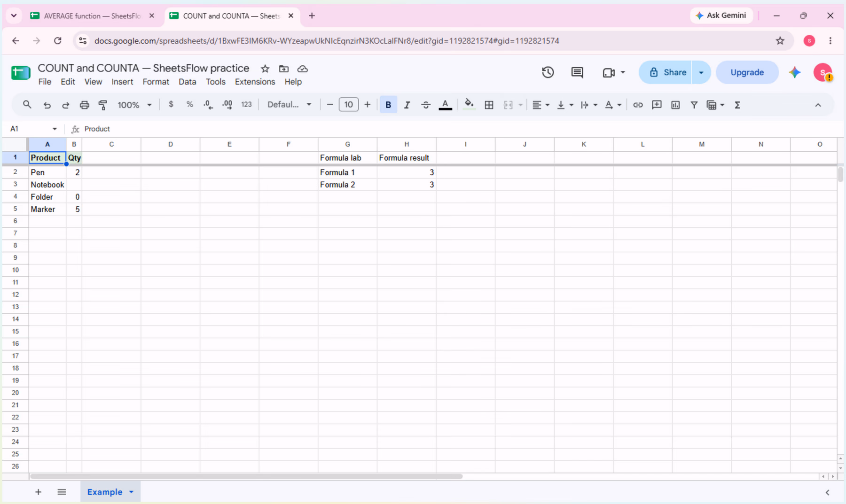Click the font size input field
The height and width of the screenshot is (504, 846).
point(348,105)
